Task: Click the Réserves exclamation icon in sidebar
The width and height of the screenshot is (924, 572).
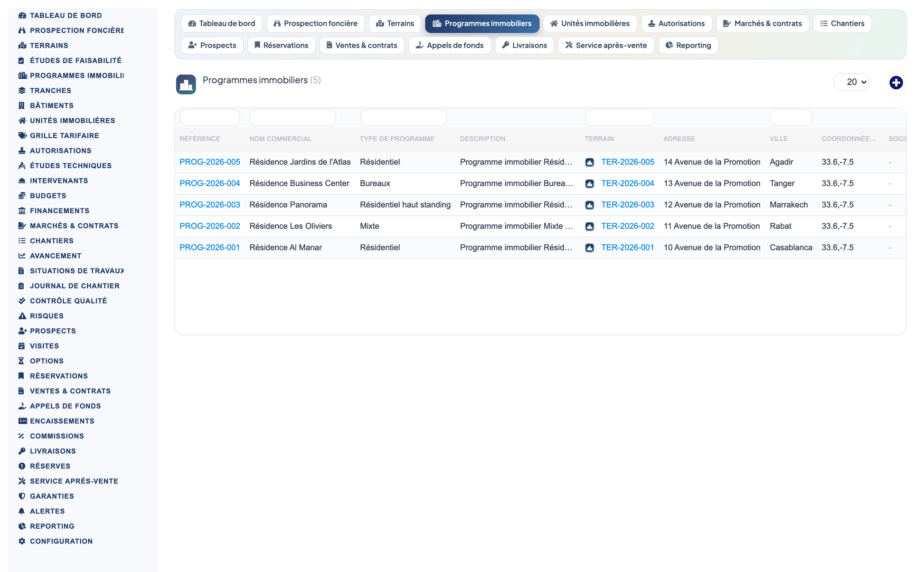Action: pos(22,466)
